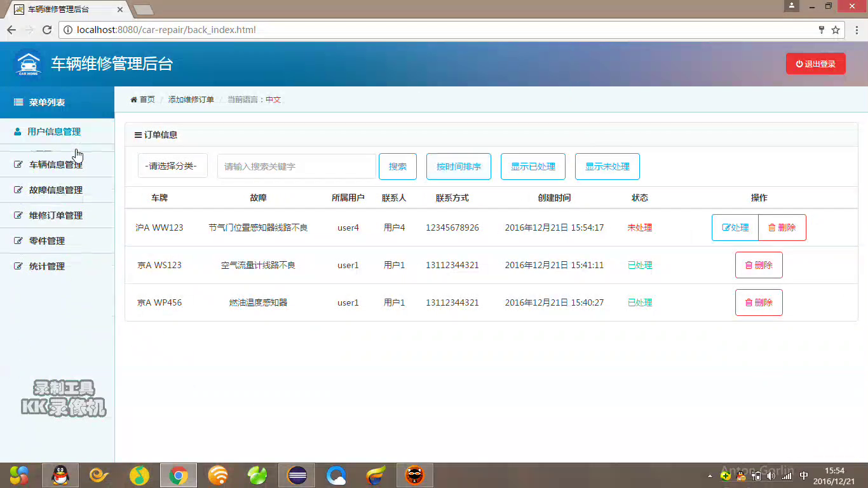Focus the 请输入搜索关键字 search field
Image resolution: width=868 pixels, height=488 pixels.
tap(297, 166)
